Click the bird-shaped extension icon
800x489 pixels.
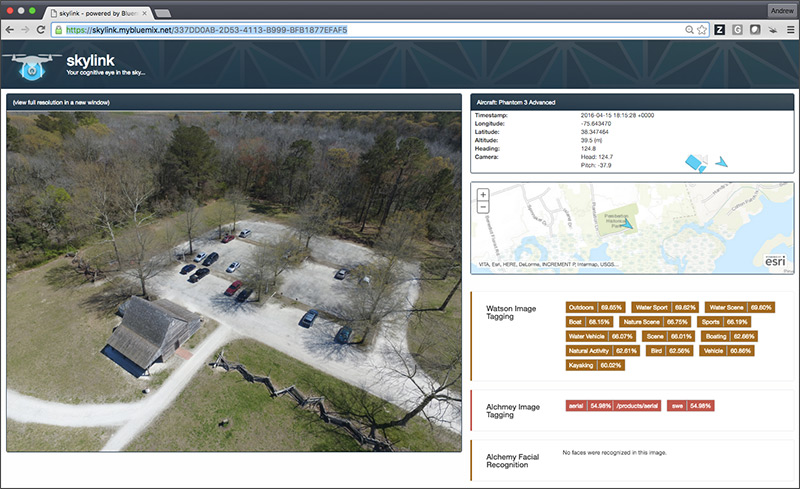pos(773,30)
